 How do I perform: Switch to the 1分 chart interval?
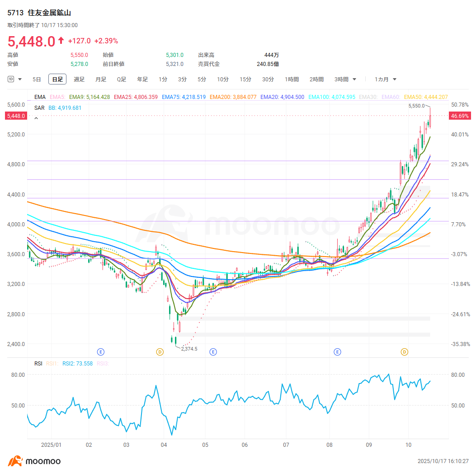click(x=163, y=80)
